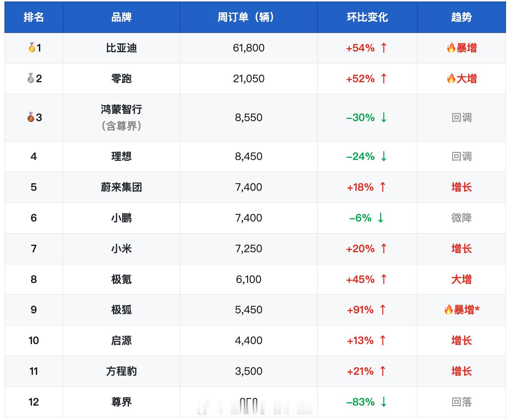Click the bronze medal icon beside rank 3
Screen dimensions: 509x420
(31, 117)
